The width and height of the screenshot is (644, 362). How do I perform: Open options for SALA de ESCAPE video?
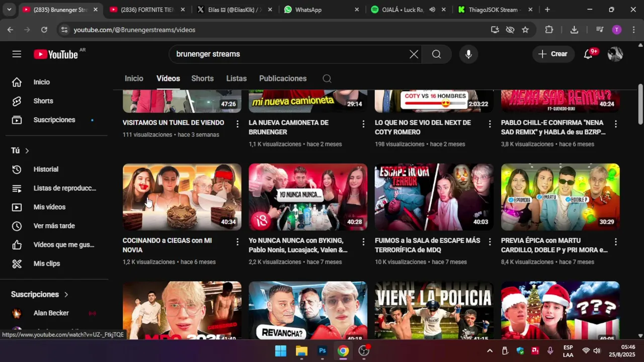coord(490,242)
